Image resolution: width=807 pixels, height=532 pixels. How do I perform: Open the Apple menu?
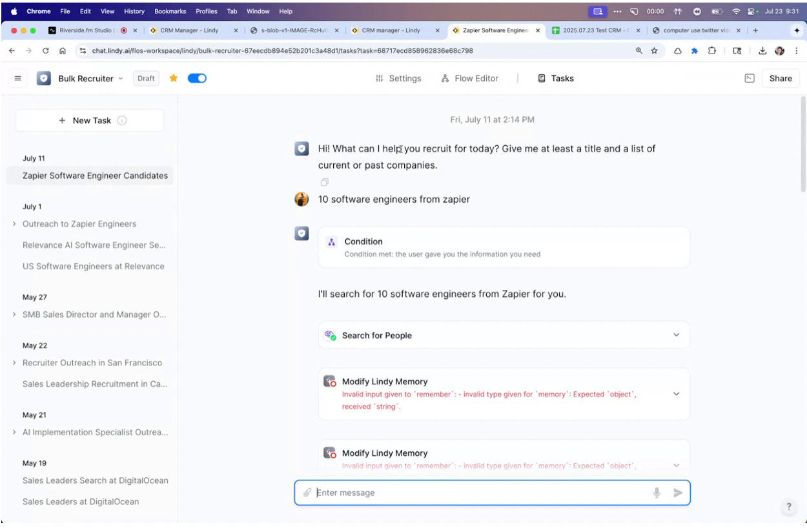click(14, 11)
